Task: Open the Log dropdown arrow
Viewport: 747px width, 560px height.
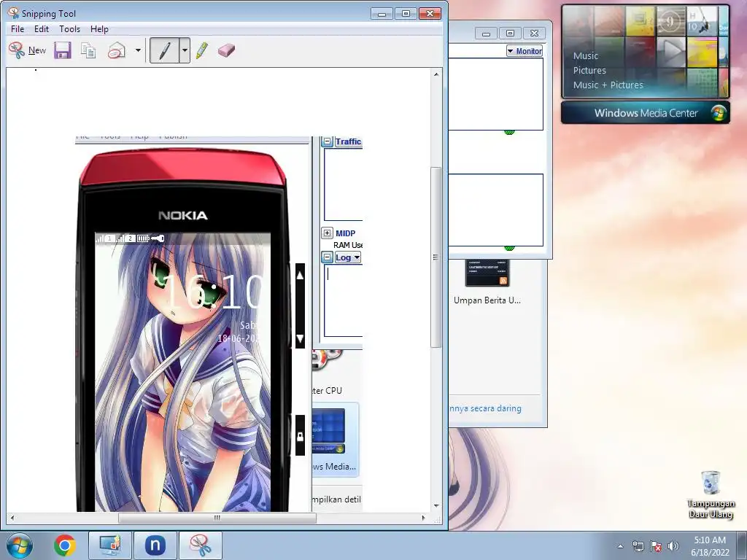Action: pyautogui.click(x=357, y=257)
